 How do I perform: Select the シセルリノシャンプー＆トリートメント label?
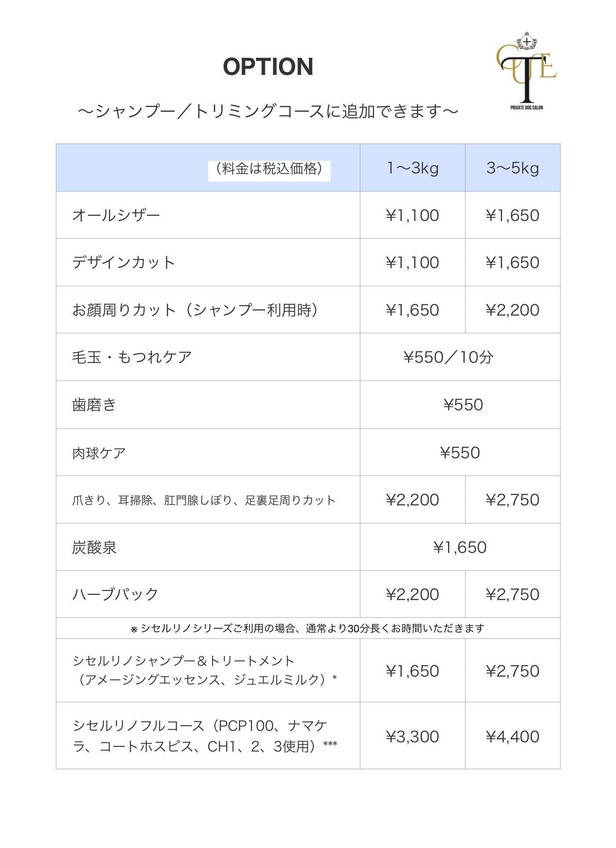point(205,671)
